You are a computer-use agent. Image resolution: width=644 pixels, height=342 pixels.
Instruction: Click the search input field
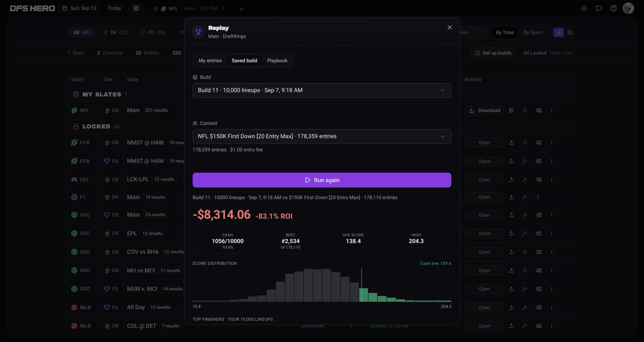(472, 32)
